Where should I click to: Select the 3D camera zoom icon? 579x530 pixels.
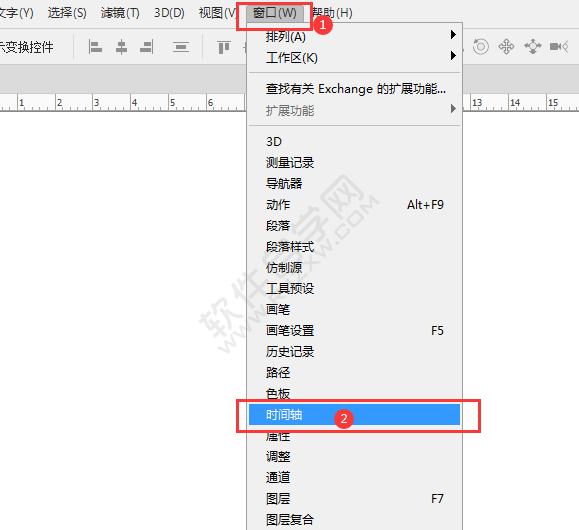[x=559, y=47]
